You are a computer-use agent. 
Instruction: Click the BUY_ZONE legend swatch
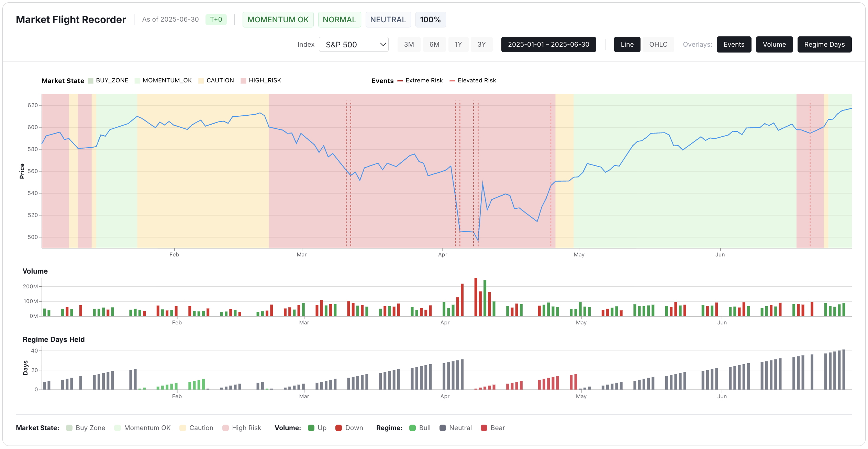pyautogui.click(x=91, y=81)
